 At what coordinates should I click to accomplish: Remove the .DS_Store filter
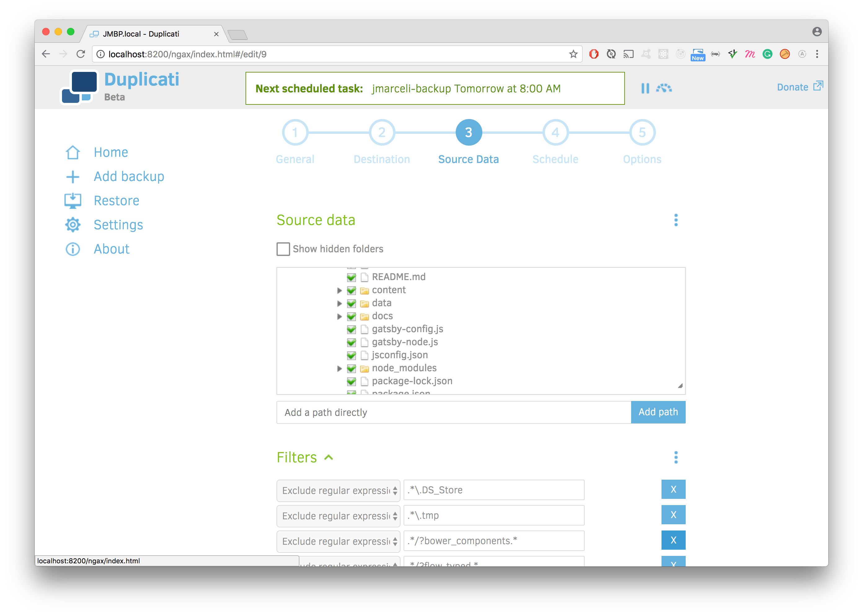pos(673,489)
